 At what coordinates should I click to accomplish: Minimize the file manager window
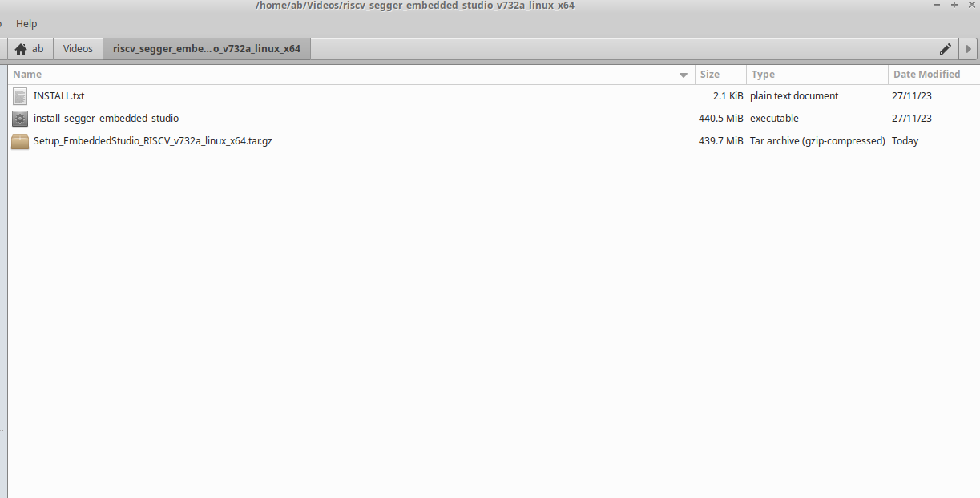[937, 5]
